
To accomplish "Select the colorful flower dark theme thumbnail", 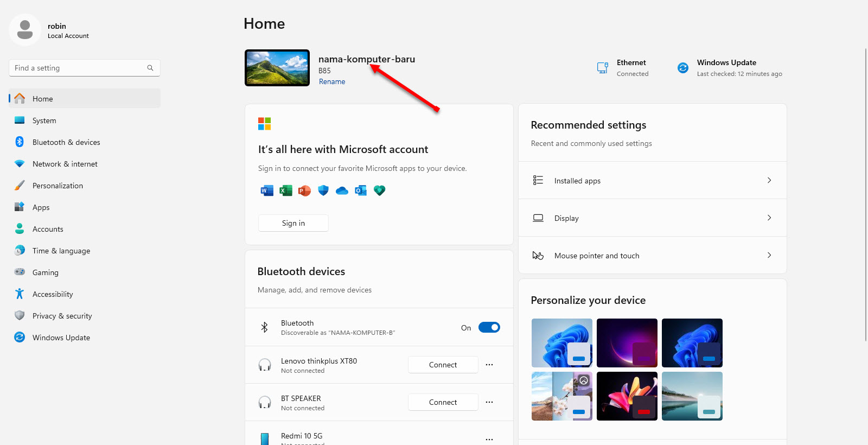I will (627, 396).
